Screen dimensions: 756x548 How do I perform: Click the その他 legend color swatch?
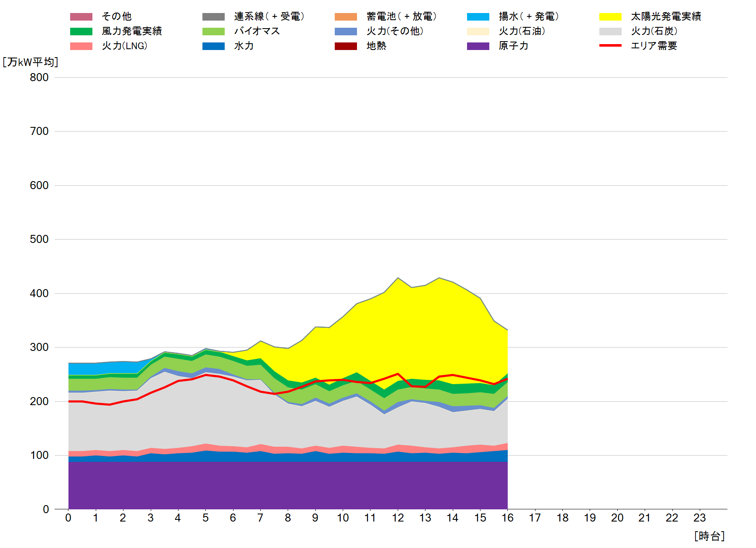click(x=81, y=17)
